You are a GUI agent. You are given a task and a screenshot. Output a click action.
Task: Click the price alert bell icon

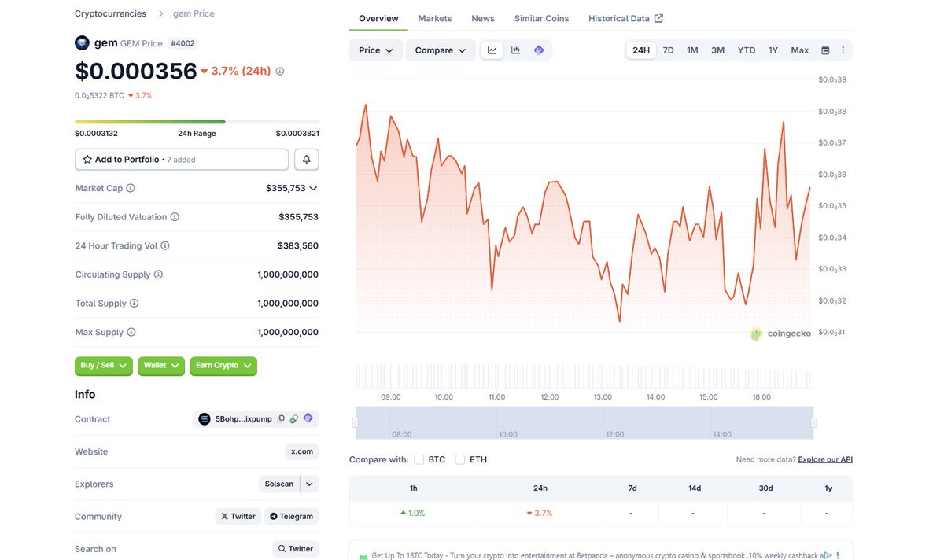(x=307, y=160)
